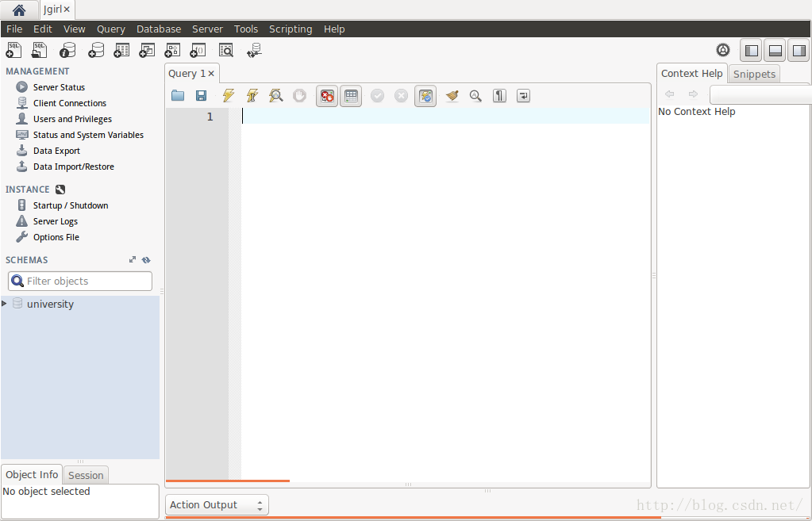
Task: Click the Filter objects search field
Action: click(87, 281)
